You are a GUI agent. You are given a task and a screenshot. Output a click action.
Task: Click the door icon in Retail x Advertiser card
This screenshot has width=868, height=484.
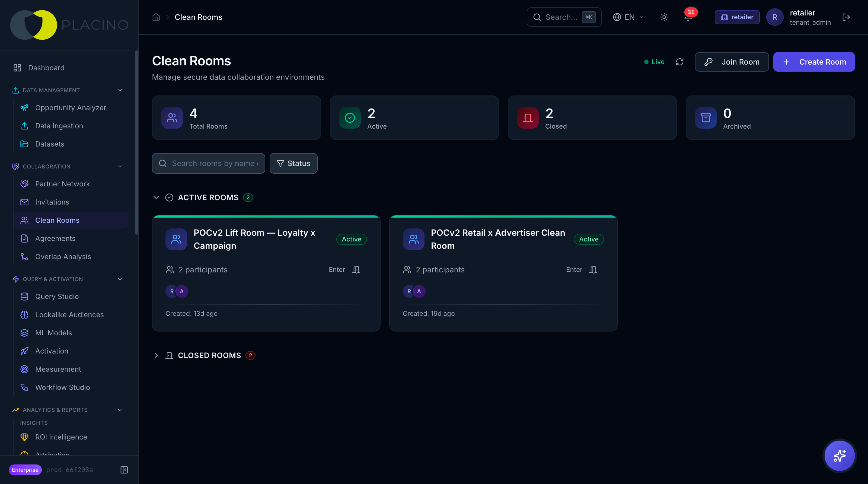click(x=593, y=270)
